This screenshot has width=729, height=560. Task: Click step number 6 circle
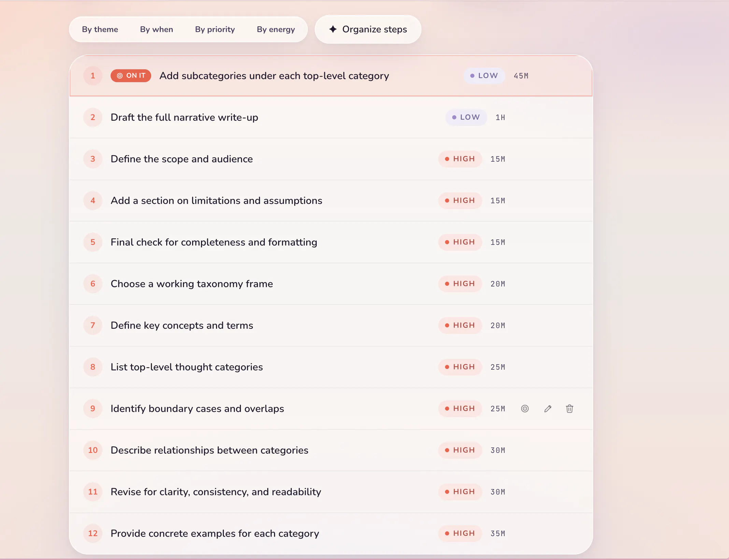click(93, 284)
